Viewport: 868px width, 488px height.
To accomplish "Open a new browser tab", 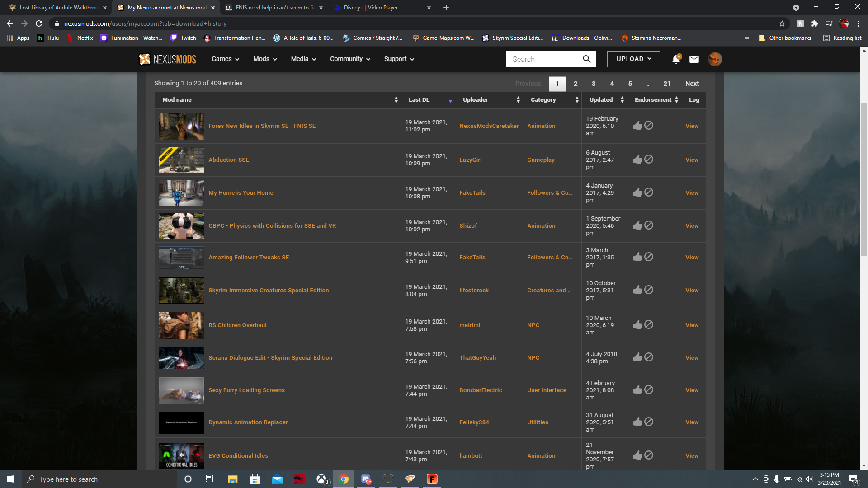I will tap(446, 8).
